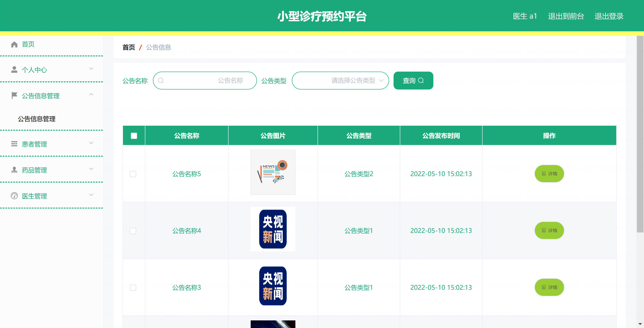Viewport: 644px width, 328px height.
Task: Click 公告类型1 in the 公告名称3 row
Action: (359, 288)
